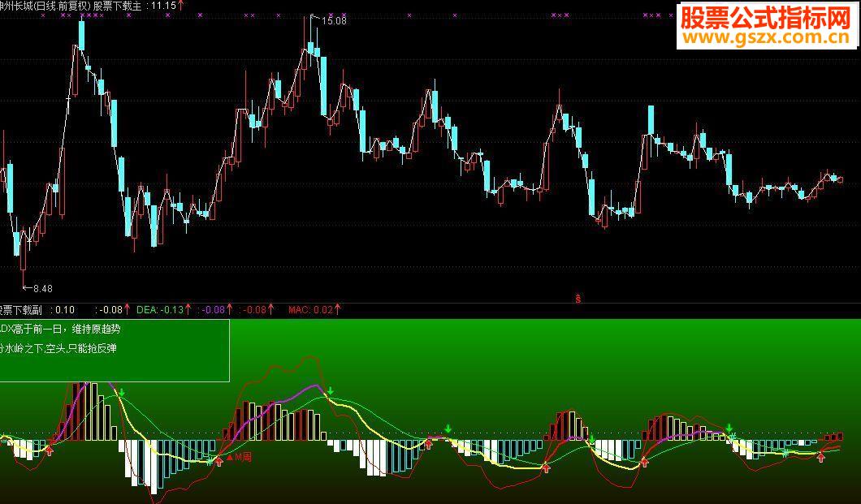Image resolution: width=861 pixels, height=504 pixels.
Task: Click the 股票下载主 : 11.15 indicator value
Action: tap(135, 6)
